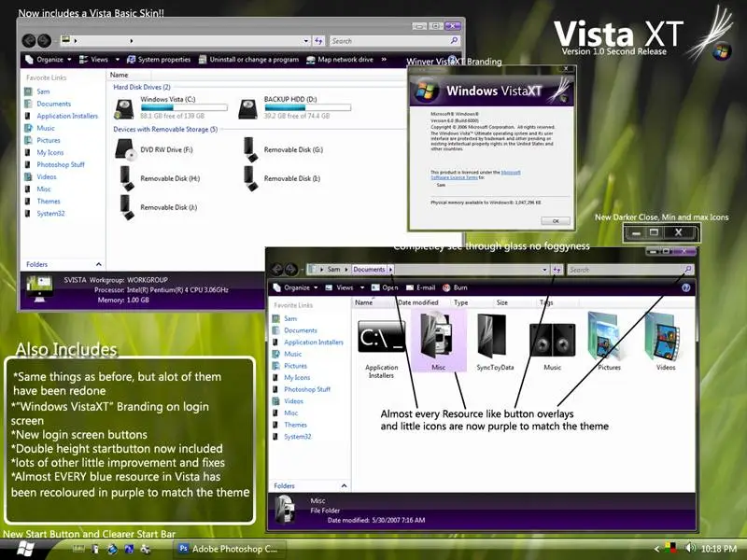Click Burn toolbar button in Documents window
The height and width of the screenshot is (560, 747).
455,287
